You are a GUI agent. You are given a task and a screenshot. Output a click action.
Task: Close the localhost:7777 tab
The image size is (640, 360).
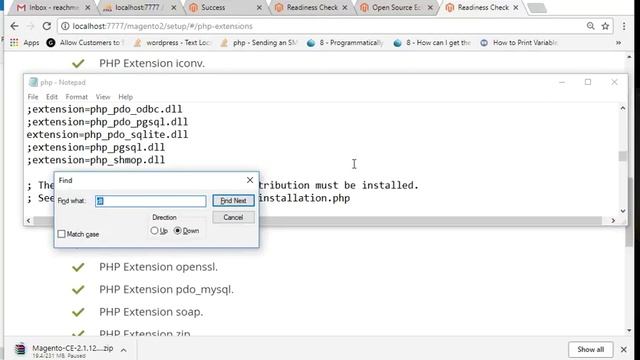point(174,7)
